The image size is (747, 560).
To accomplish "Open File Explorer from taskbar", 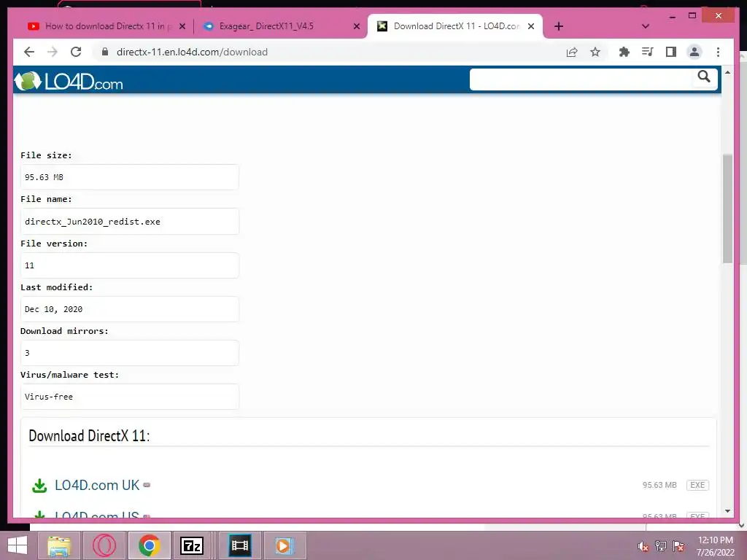I will pos(60,545).
